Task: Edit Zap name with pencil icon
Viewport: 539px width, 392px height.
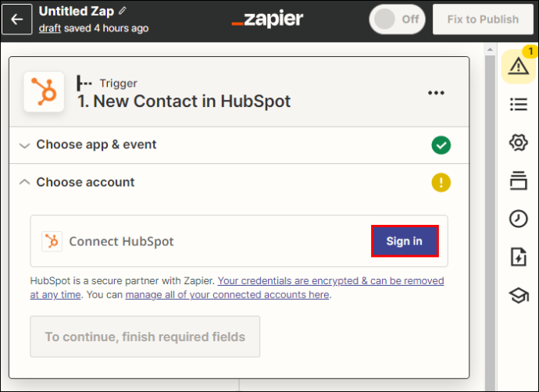Action: [123, 11]
